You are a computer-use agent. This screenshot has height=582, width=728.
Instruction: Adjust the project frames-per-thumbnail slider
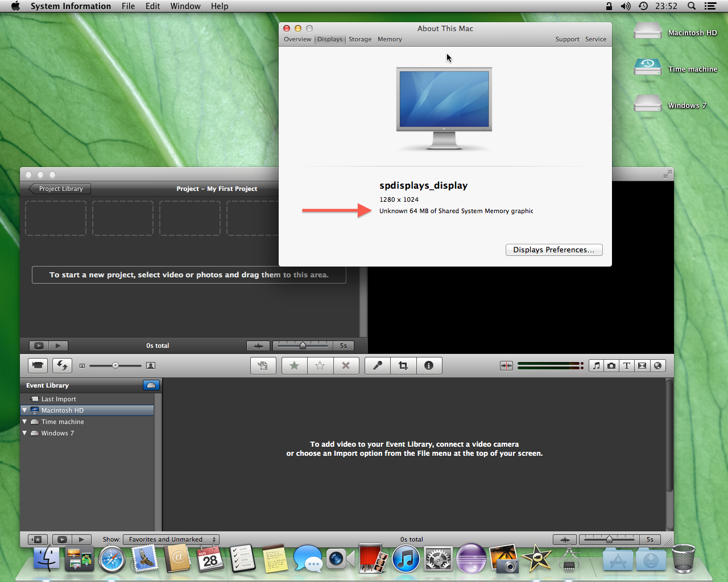coord(303,346)
